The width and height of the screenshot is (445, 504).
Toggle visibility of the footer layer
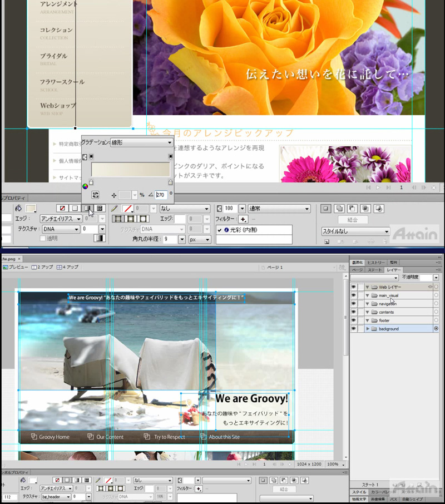pos(353,320)
